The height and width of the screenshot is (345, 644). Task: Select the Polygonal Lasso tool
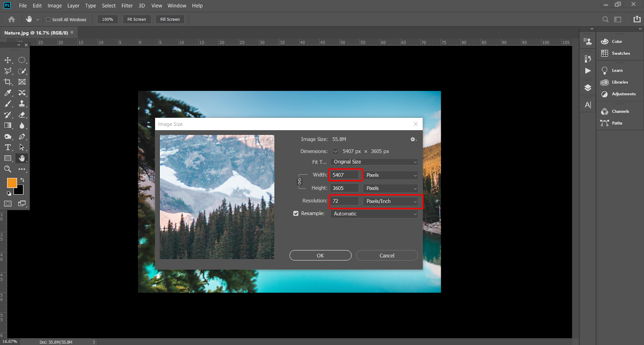click(8, 71)
